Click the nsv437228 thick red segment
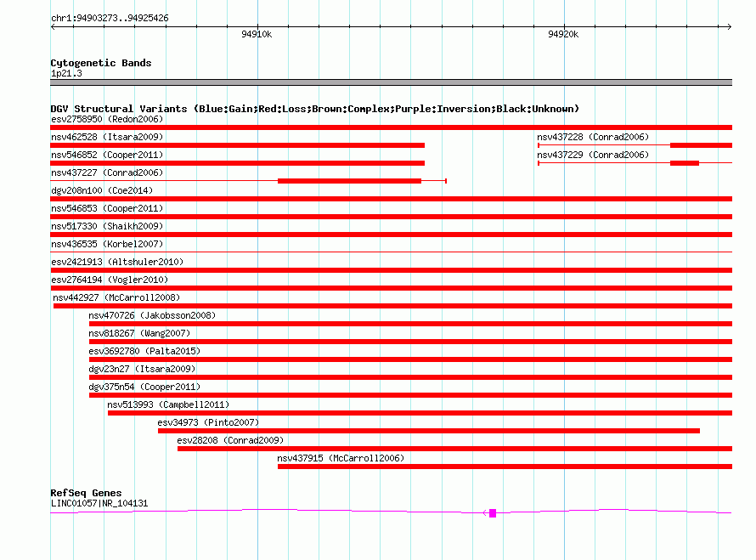756x560 pixels. (701, 145)
